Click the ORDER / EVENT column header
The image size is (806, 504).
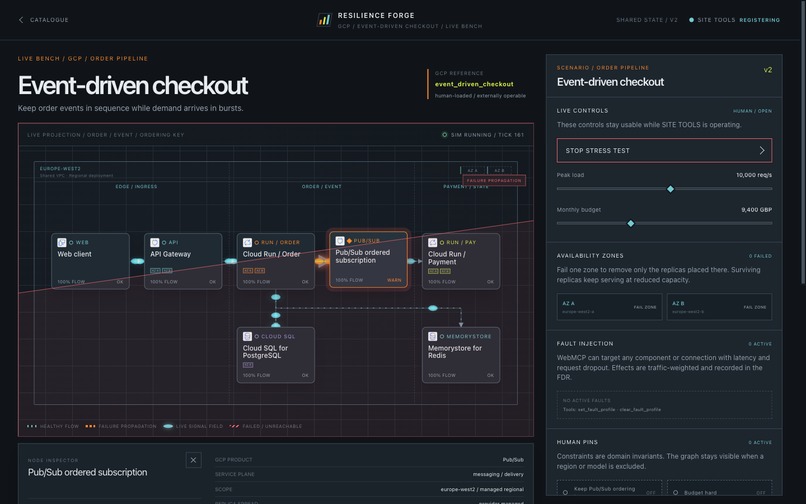[321, 187]
